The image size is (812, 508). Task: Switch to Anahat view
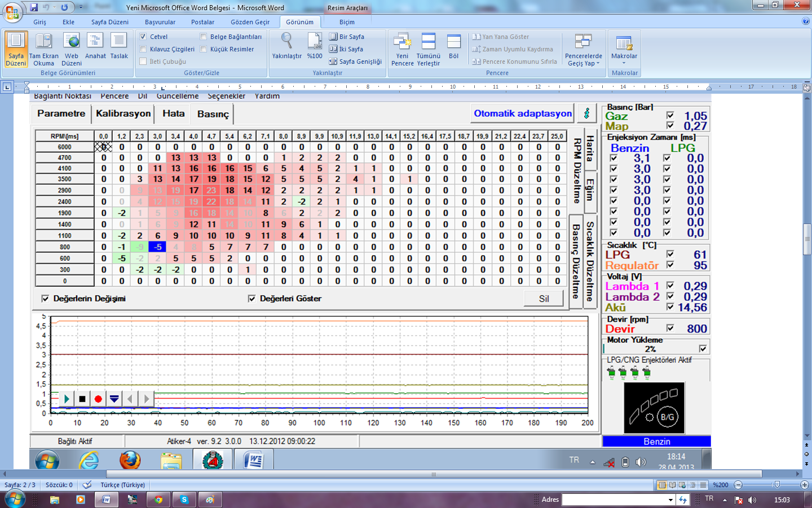(95, 46)
